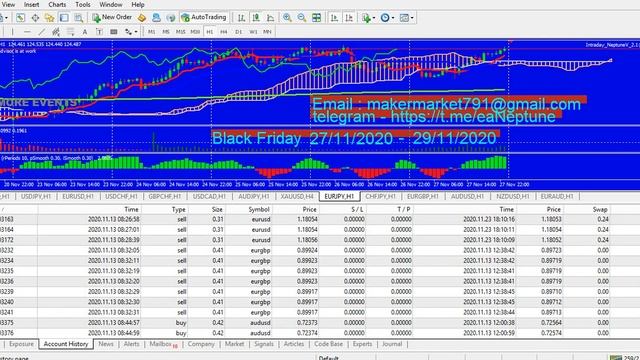Switch to the NZDUSD,H1 chart tab
This screenshot has width=640, height=360.
513,196
